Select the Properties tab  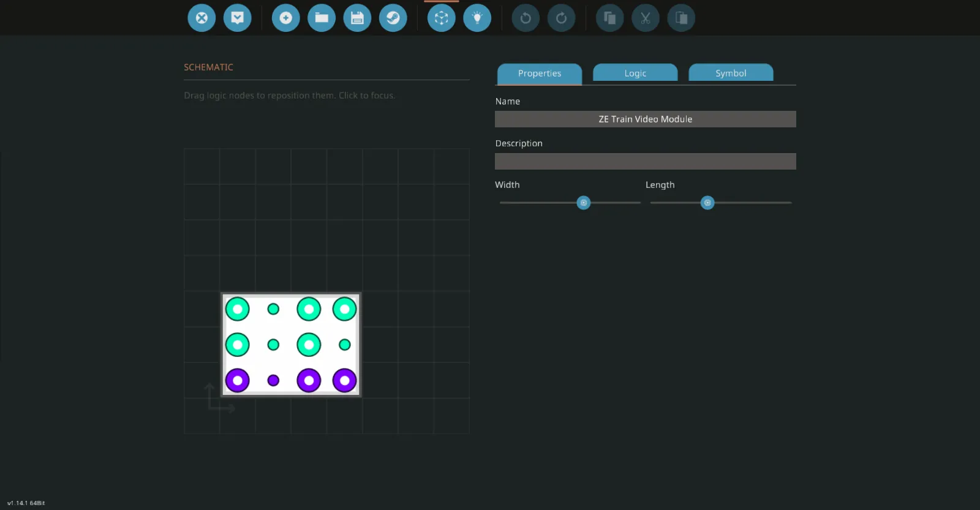tap(539, 73)
